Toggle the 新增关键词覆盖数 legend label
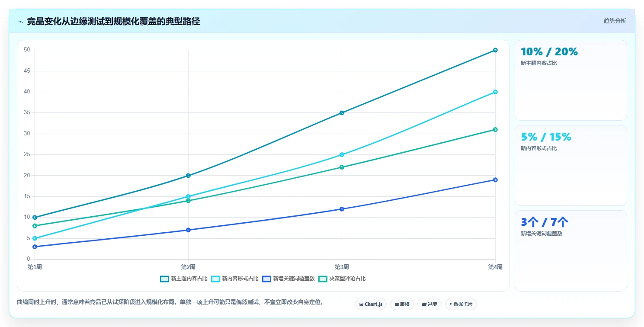The width and height of the screenshot is (644, 327). pos(294,279)
